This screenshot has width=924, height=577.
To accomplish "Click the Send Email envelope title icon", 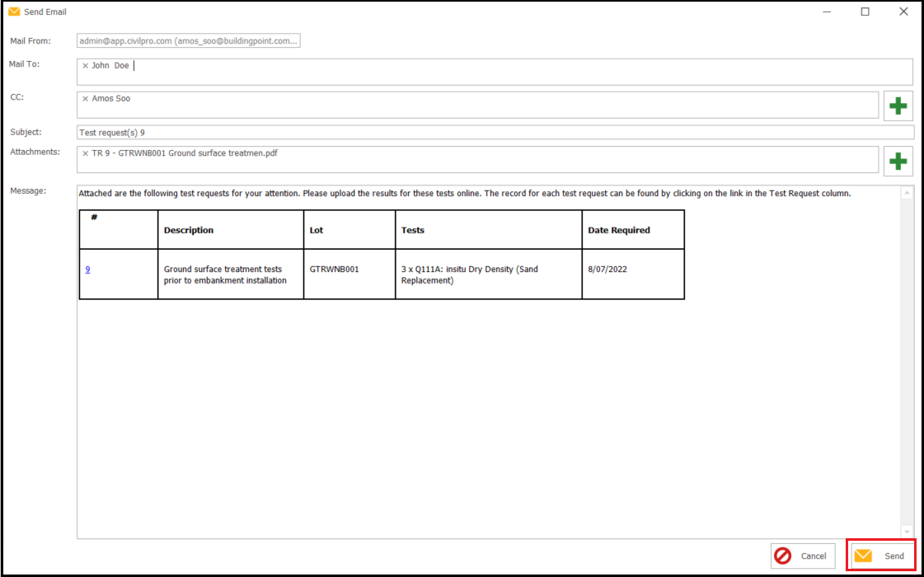I will (x=14, y=12).
